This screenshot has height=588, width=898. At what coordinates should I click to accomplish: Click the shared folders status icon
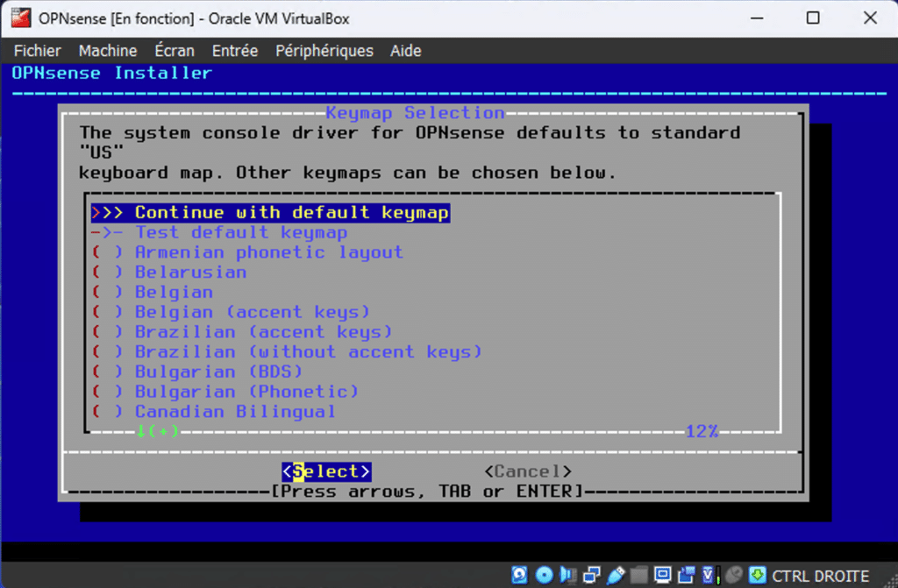[638, 575]
